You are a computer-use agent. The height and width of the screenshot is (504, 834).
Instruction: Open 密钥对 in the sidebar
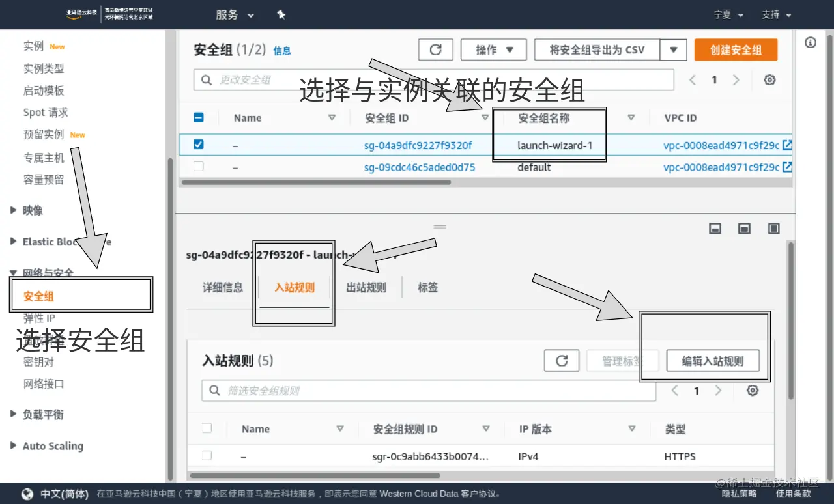coord(38,362)
